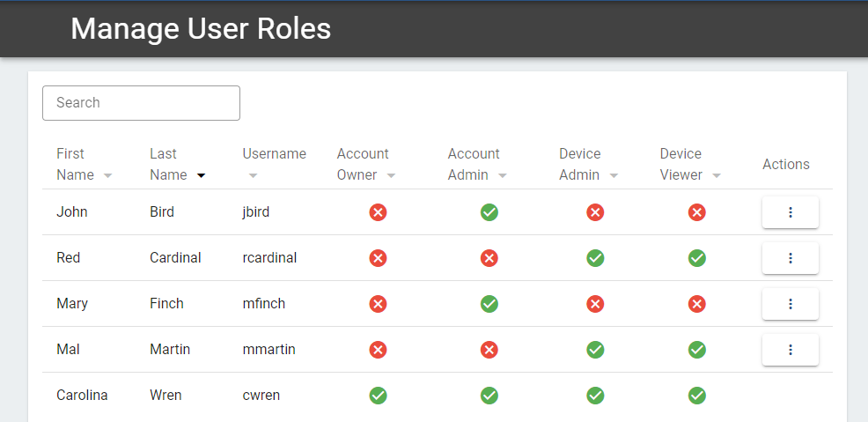Open the actions menu for Red Cardinal

790,258
